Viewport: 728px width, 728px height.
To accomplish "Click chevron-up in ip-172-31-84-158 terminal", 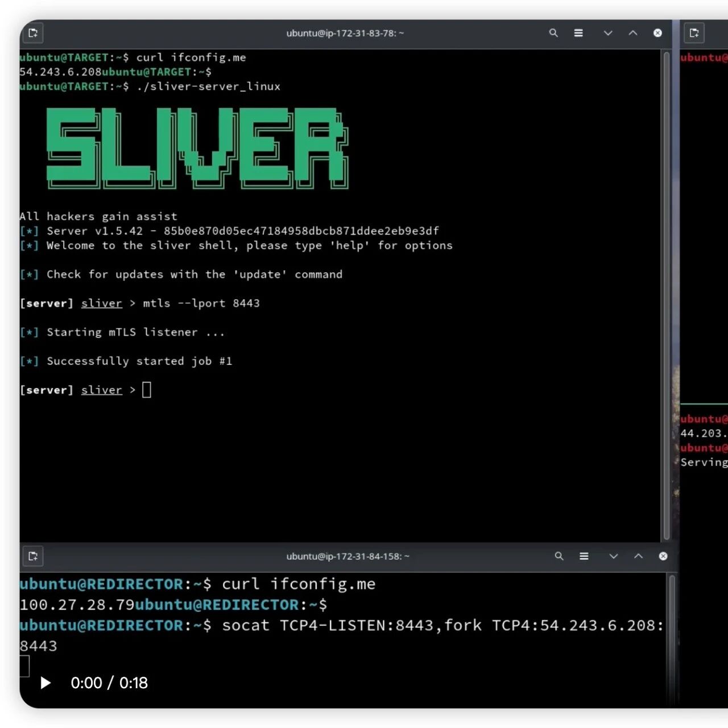I will [638, 556].
